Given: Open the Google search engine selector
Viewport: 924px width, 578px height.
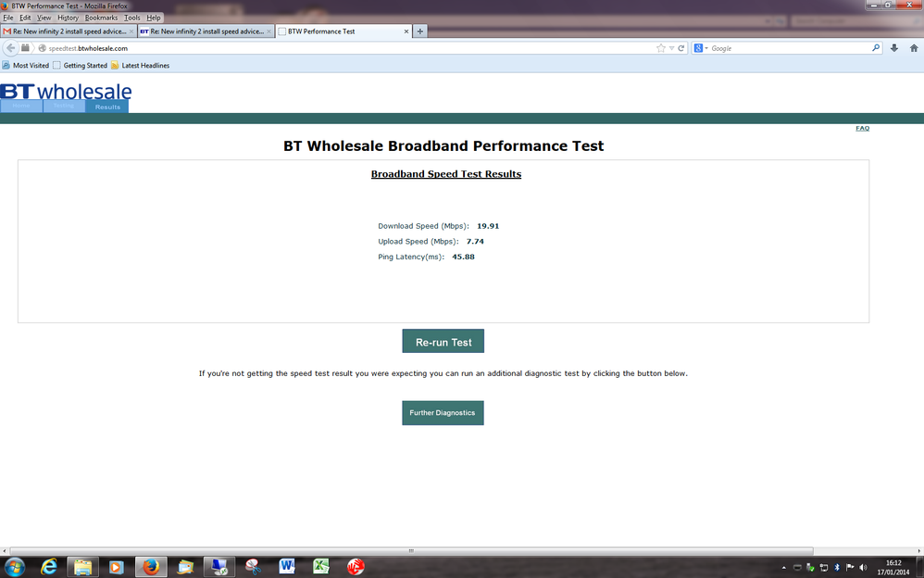Looking at the screenshot, I should (701, 48).
